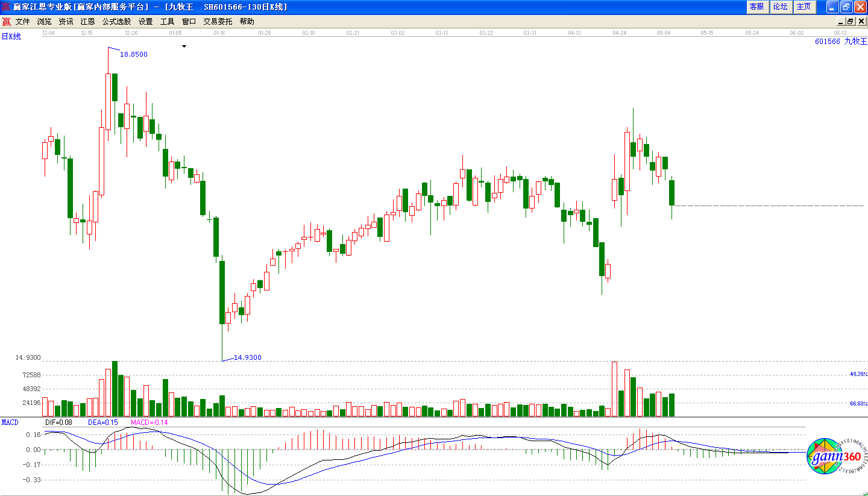Click the 48392 volume scale value
The height and width of the screenshot is (496, 868).
(x=31, y=389)
